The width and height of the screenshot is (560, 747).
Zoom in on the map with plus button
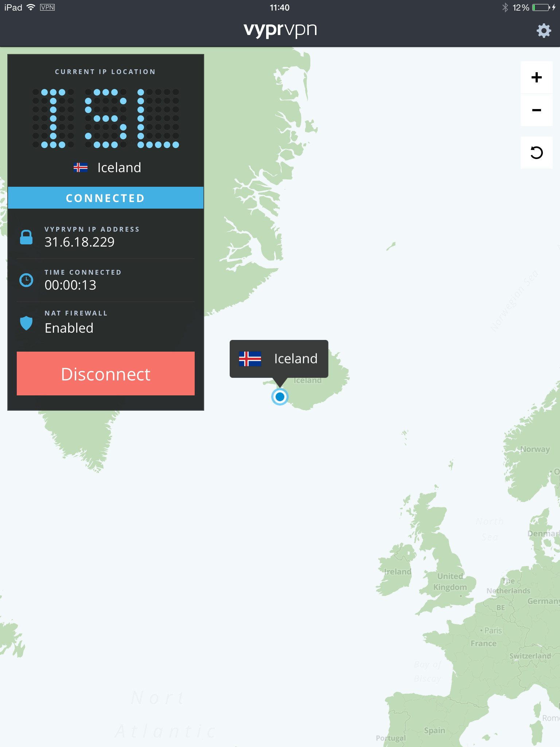coord(536,77)
